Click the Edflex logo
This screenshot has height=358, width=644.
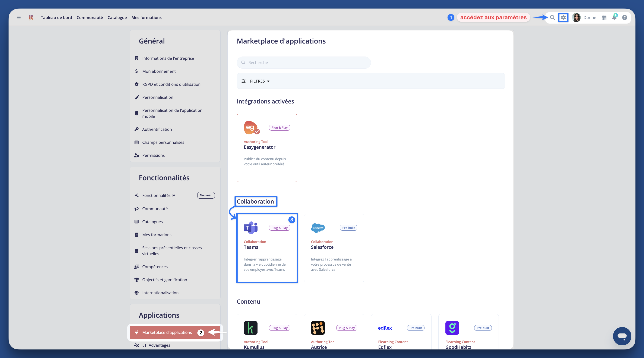(x=385, y=328)
